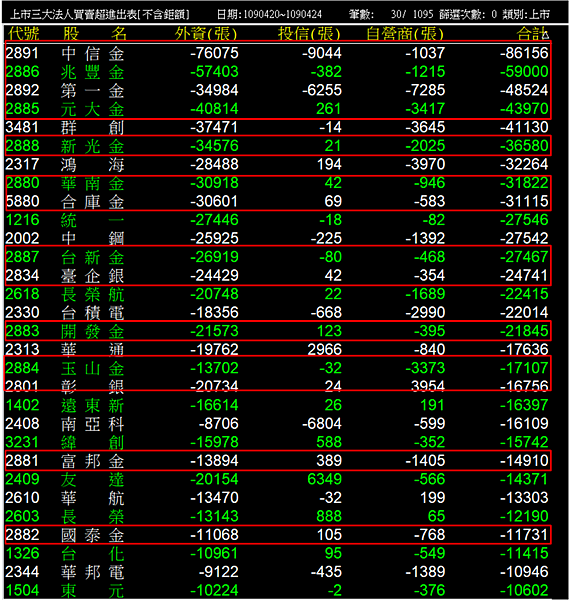
Task: Click total value -86156
Action: pos(524,53)
